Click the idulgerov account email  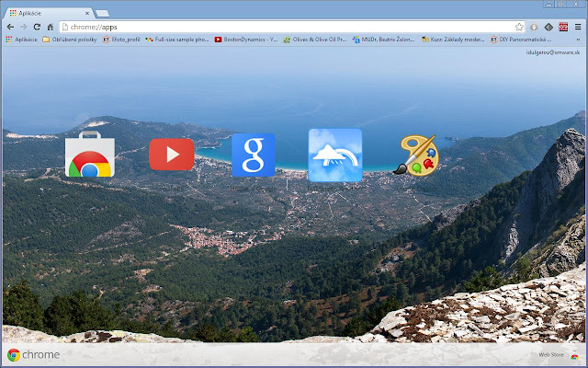click(x=553, y=52)
